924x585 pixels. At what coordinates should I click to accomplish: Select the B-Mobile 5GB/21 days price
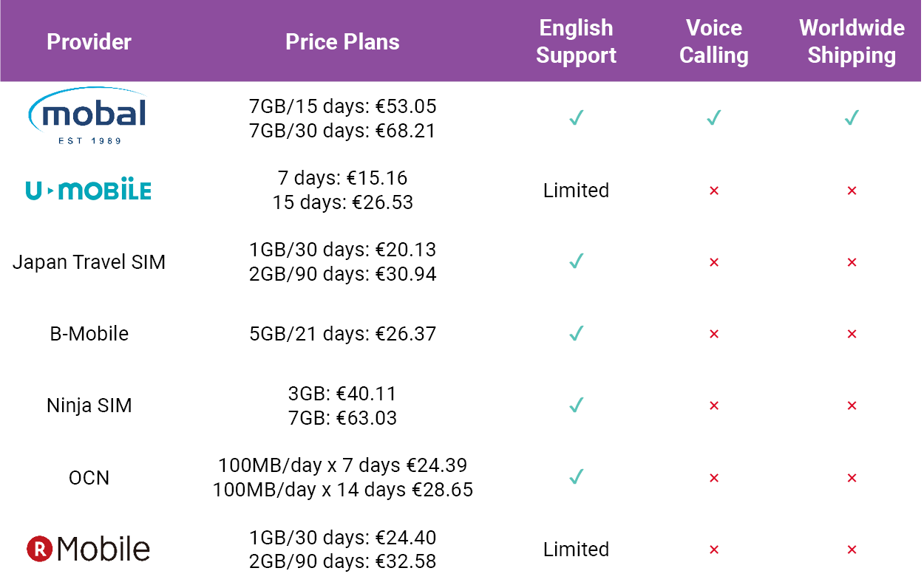point(342,334)
